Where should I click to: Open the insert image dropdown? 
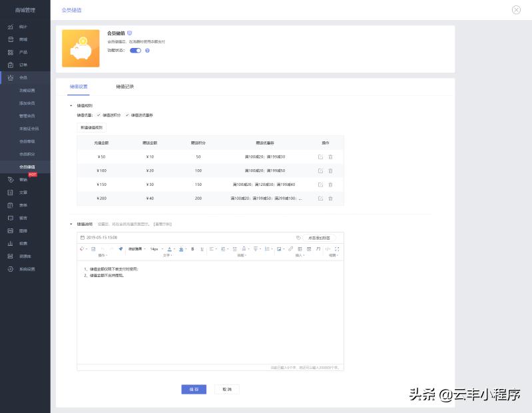(280, 249)
